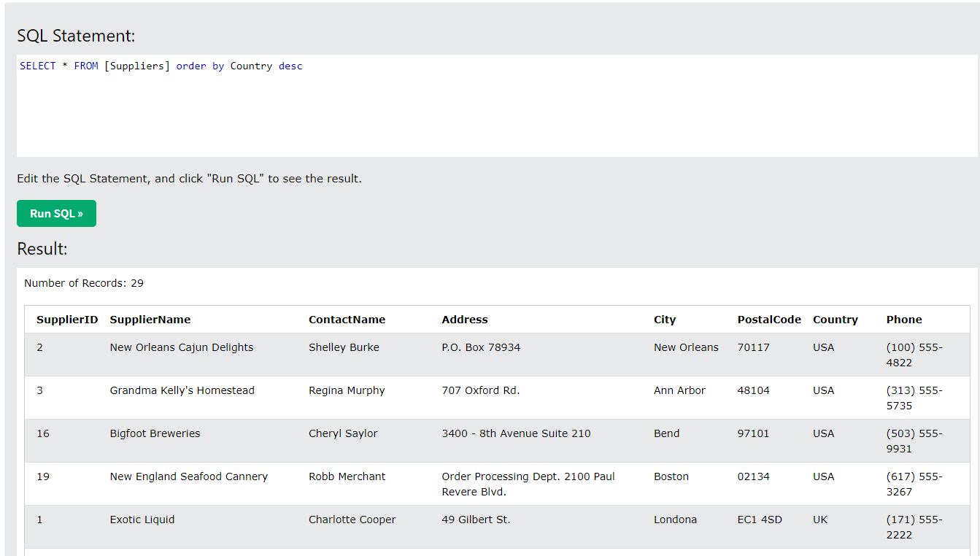Click the Phone column header
Viewport: 980px width, 556px height.
[x=904, y=320]
